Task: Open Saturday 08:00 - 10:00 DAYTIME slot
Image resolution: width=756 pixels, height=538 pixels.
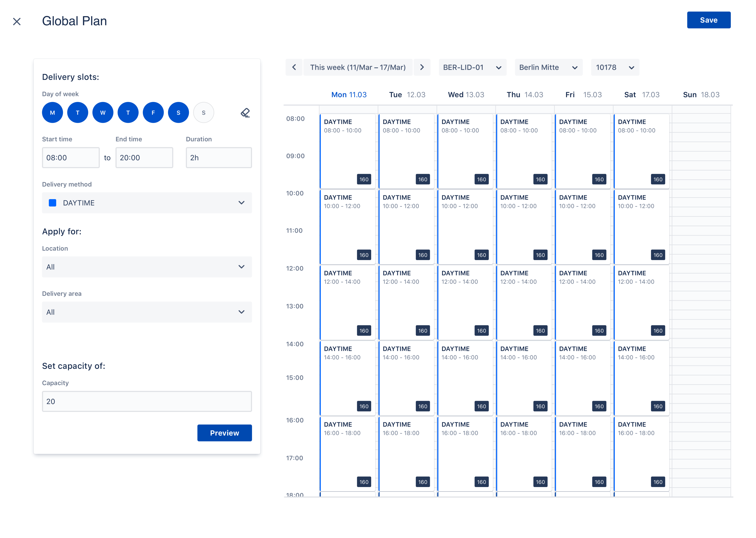Action: [x=642, y=151]
